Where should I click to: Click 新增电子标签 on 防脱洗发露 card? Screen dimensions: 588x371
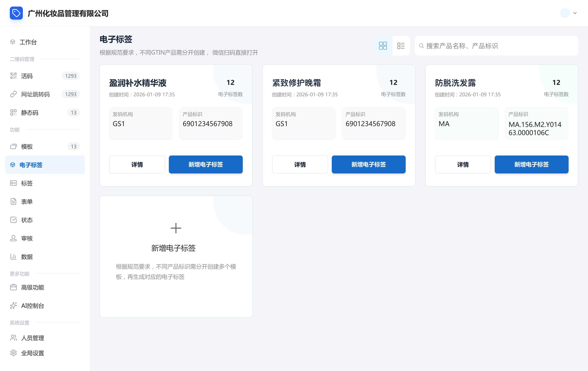(x=531, y=164)
